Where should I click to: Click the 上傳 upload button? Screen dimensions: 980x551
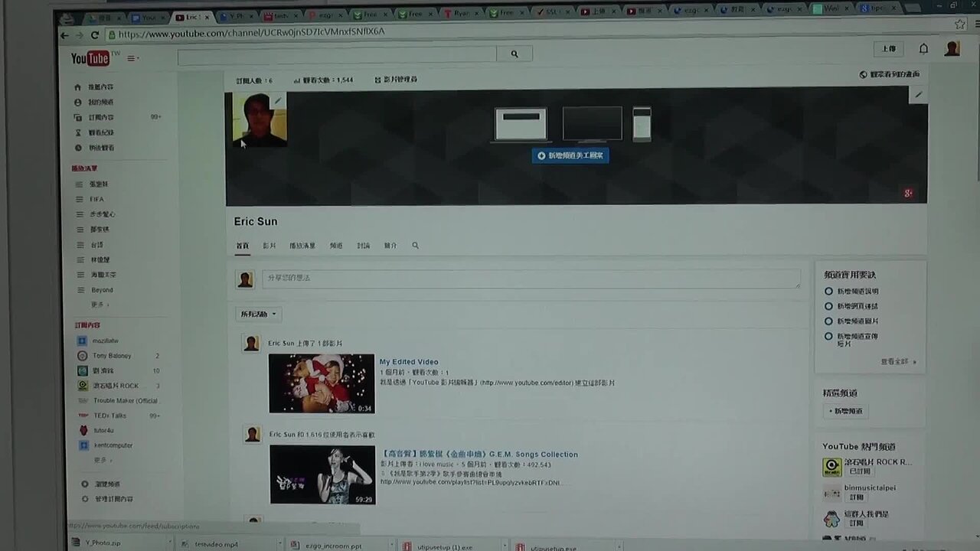click(x=888, y=49)
